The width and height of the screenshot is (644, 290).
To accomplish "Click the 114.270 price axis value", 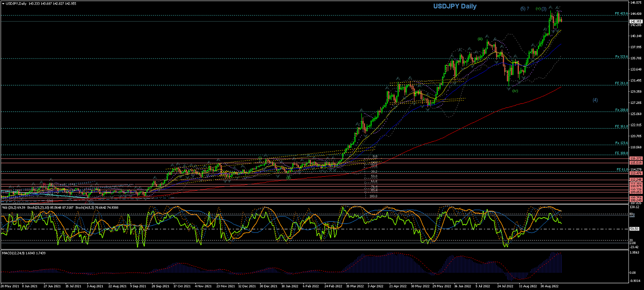I will 636,170.
